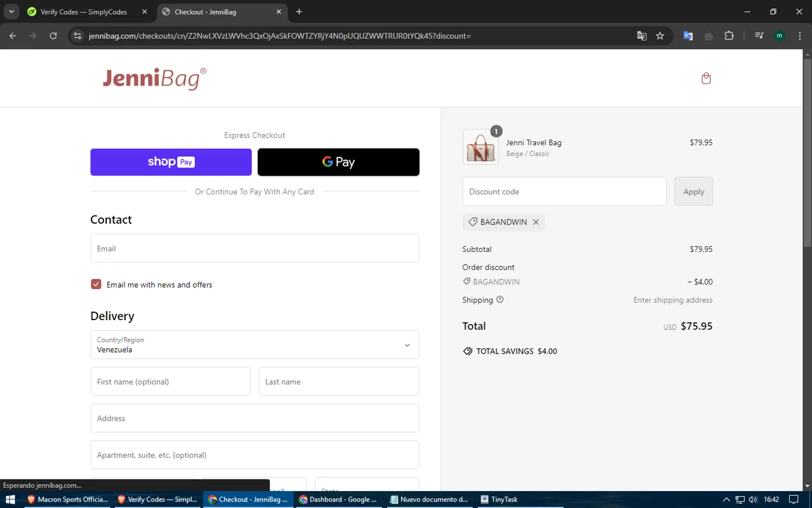This screenshot has width=812, height=508.
Task: Pay with the Google Pay button
Action: [x=338, y=162]
